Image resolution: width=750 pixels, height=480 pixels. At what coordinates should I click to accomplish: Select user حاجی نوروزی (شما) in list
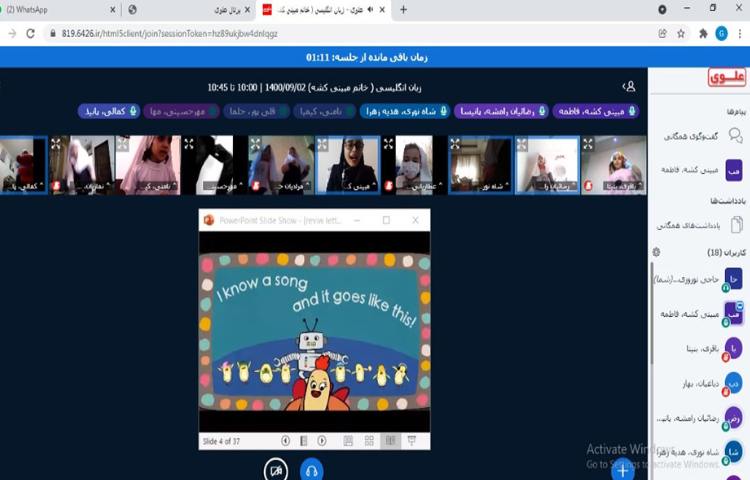[698, 279]
